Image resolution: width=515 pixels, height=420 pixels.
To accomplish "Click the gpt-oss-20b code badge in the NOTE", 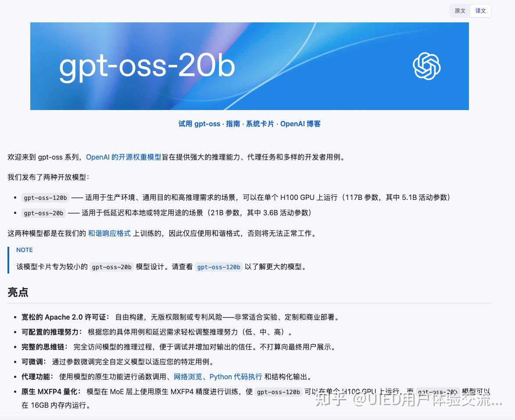I will 111,267.
